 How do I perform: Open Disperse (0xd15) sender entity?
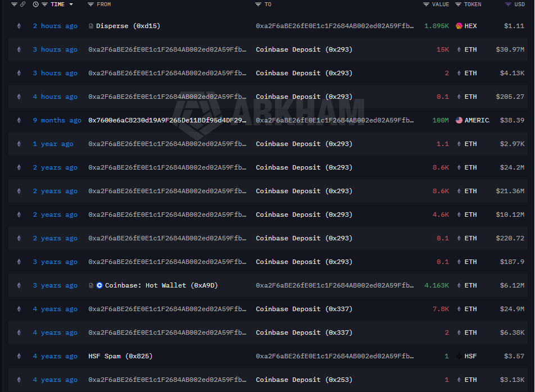pos(128,26)
